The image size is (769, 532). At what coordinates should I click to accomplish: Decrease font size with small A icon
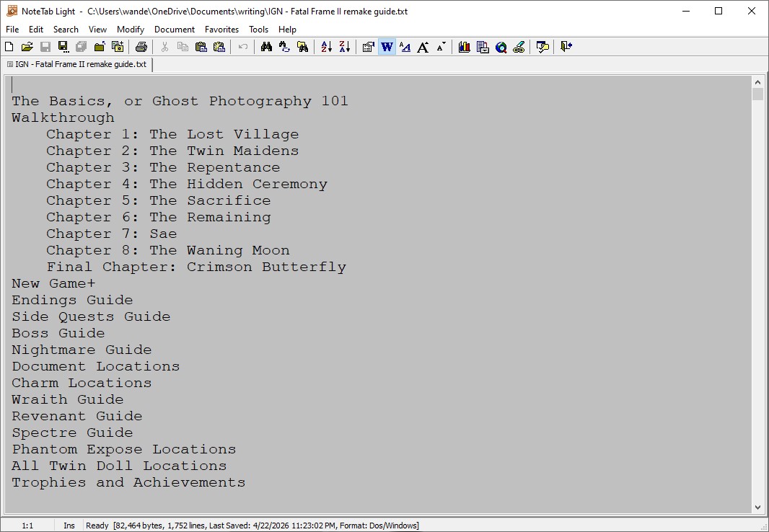click(x=441, y=47)
